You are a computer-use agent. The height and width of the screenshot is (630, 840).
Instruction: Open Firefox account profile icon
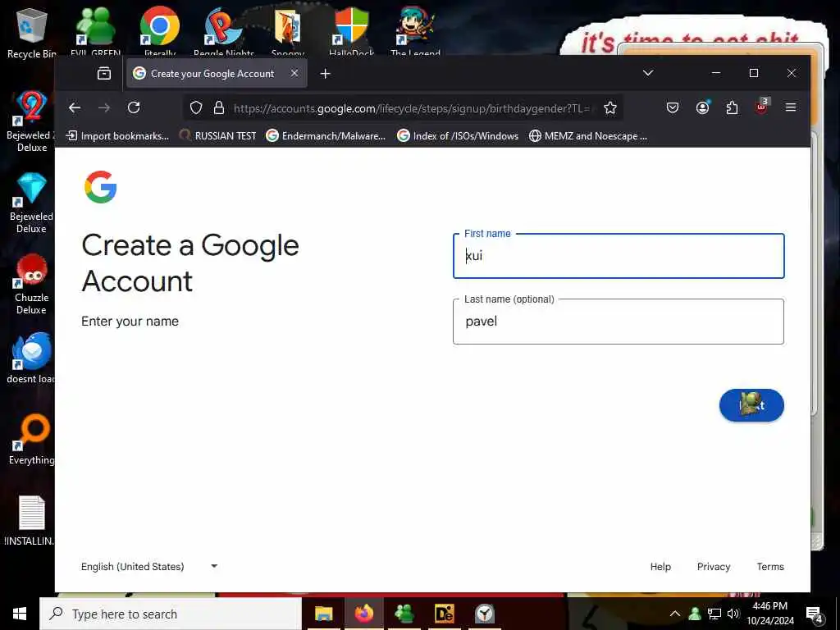click(702, 107)
